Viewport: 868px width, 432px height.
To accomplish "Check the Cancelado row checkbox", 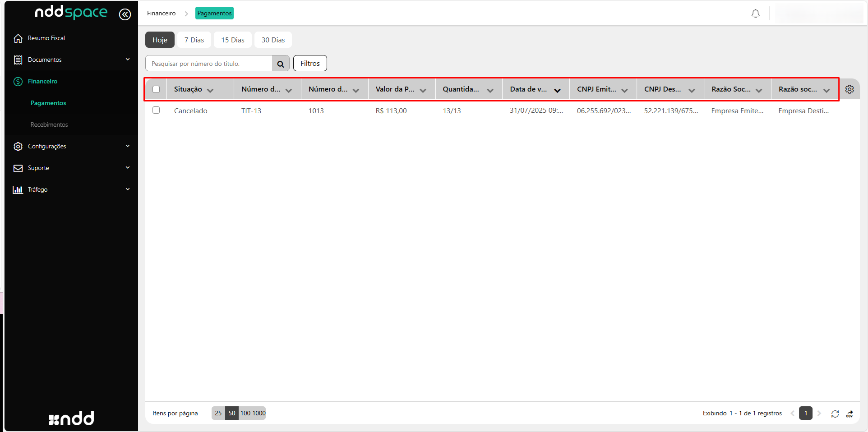I will point(156,110).
